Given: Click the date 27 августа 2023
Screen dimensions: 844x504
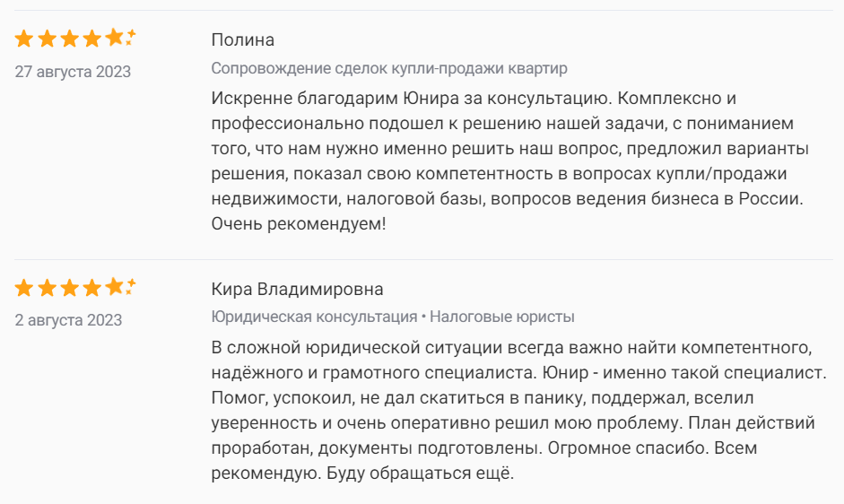Looking at the screenshot, I should pyautogui.click(x=73, y=72).
